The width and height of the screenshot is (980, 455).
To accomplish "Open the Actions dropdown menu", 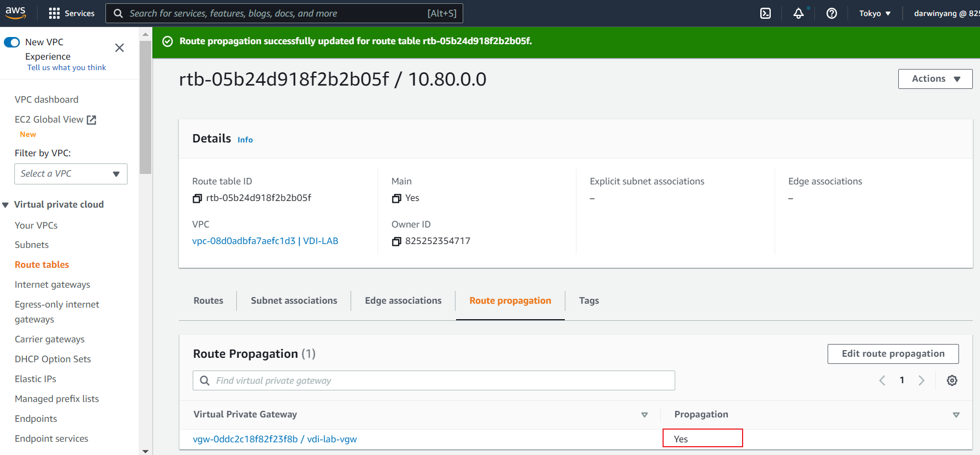I will pyautogui.click(x=935, y=79).
